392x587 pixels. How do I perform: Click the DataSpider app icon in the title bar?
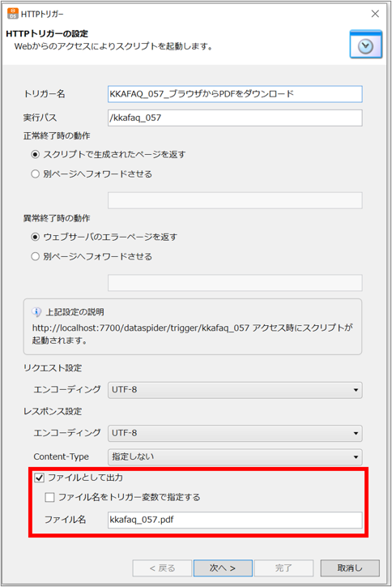(x=13, y=14)
